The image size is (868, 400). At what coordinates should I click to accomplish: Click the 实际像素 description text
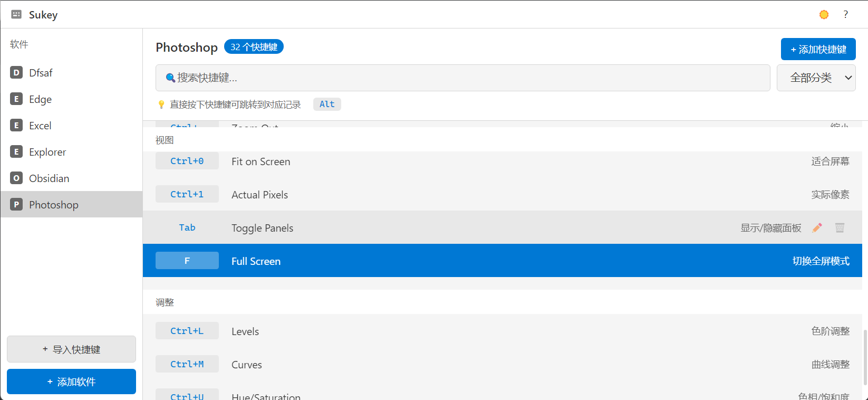(x=830, y=195)
